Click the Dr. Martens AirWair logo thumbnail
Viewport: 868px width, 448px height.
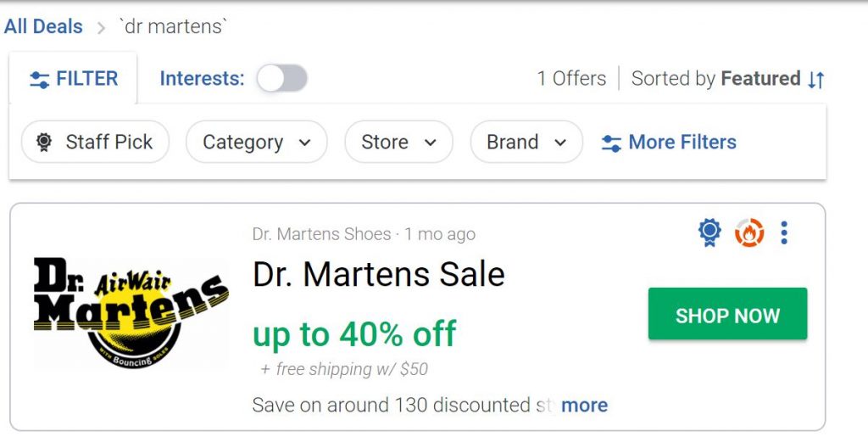(131, 313)
